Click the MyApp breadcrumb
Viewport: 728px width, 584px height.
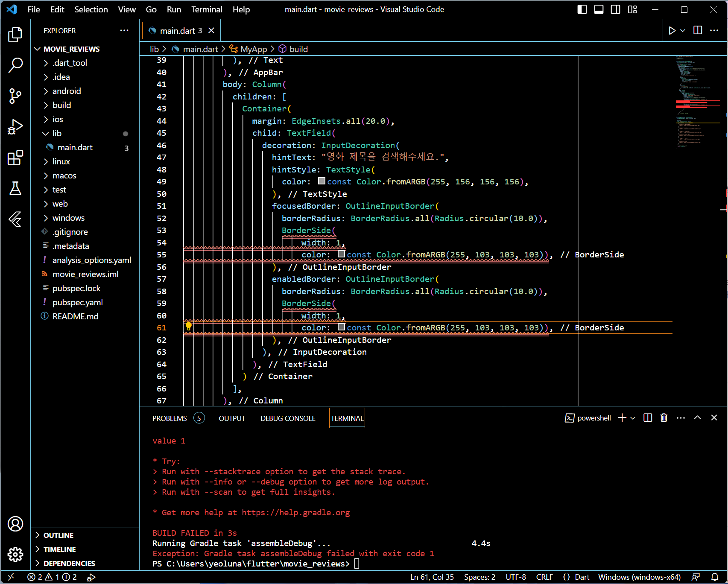point(253,49)
